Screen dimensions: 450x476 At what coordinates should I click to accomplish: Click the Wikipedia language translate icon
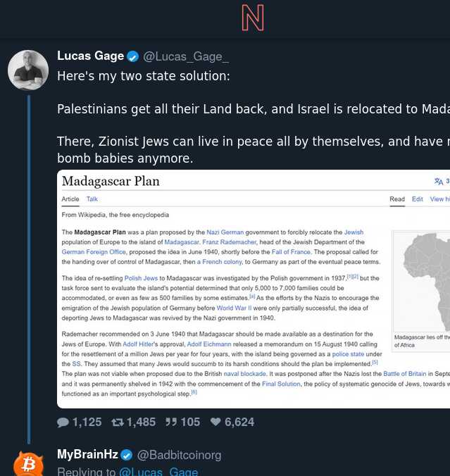point(439,181)
